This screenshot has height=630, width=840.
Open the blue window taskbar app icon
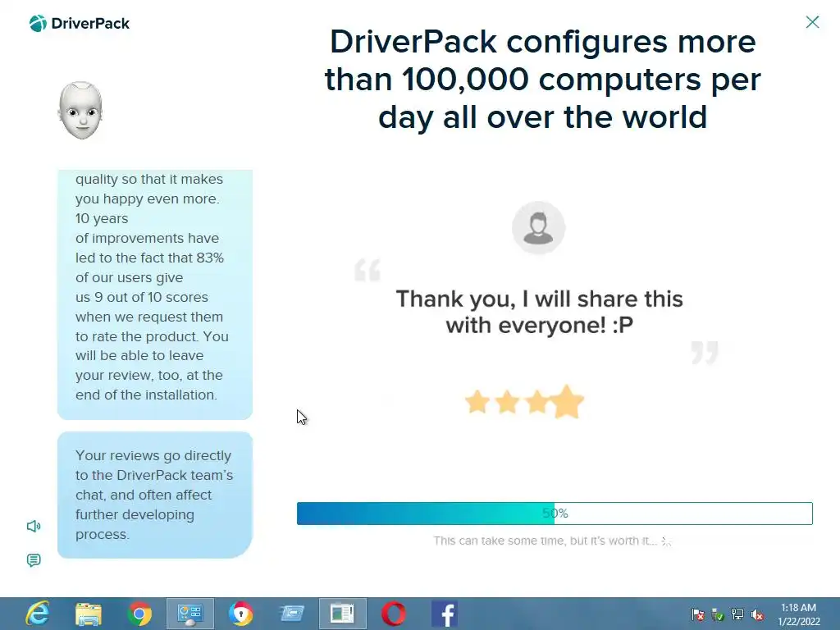[x=292, y=614]
